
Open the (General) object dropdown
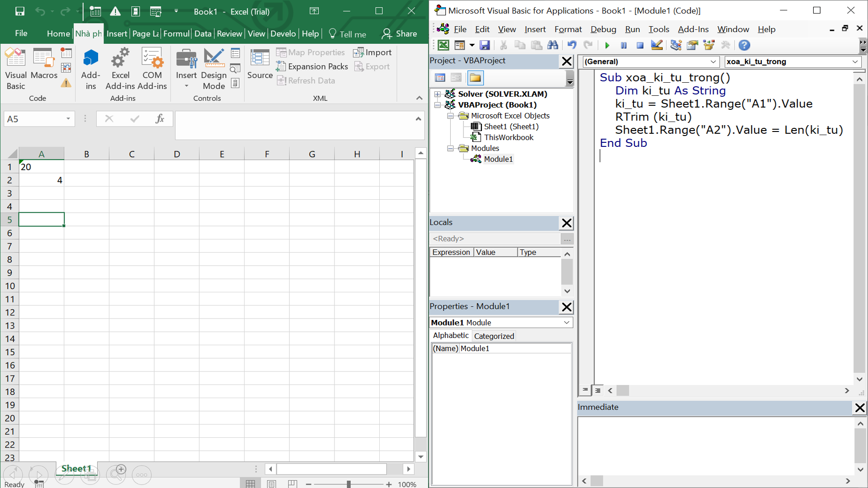pos(713,61)
